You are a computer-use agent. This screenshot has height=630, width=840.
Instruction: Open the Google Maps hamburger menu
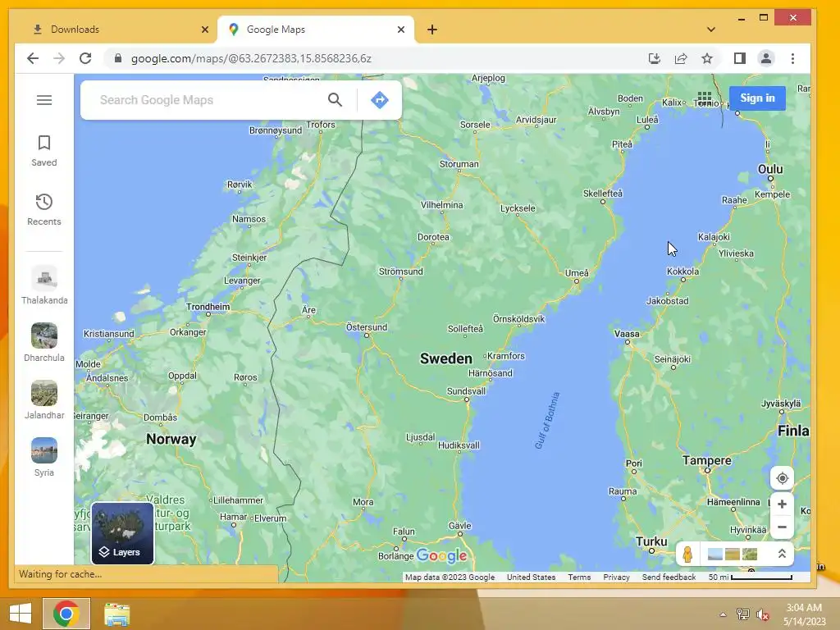point(44,100)
